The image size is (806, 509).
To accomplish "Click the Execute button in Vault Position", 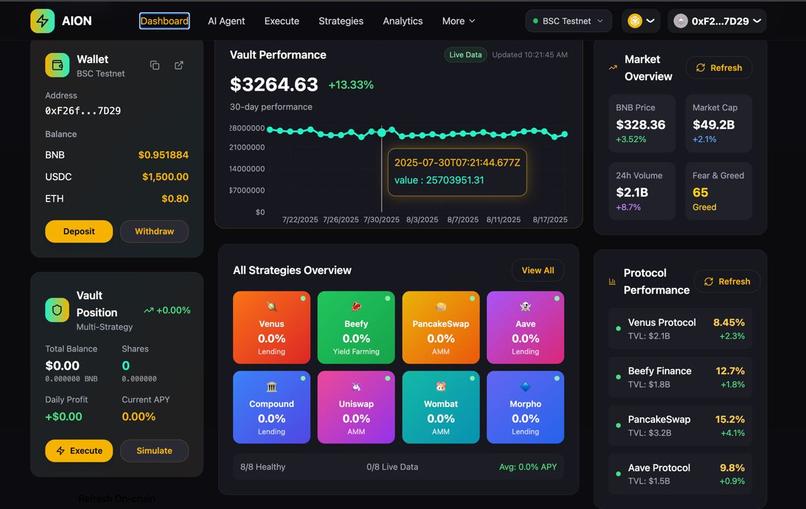I will pyautogui.click(x=79, y=450).
